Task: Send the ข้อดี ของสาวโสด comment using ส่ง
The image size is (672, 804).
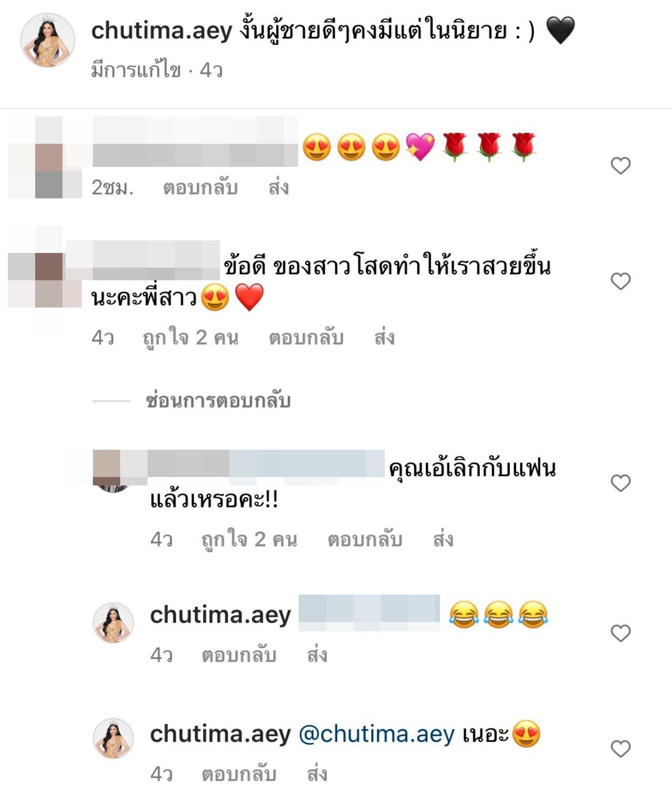Action: tap(384, 337)
